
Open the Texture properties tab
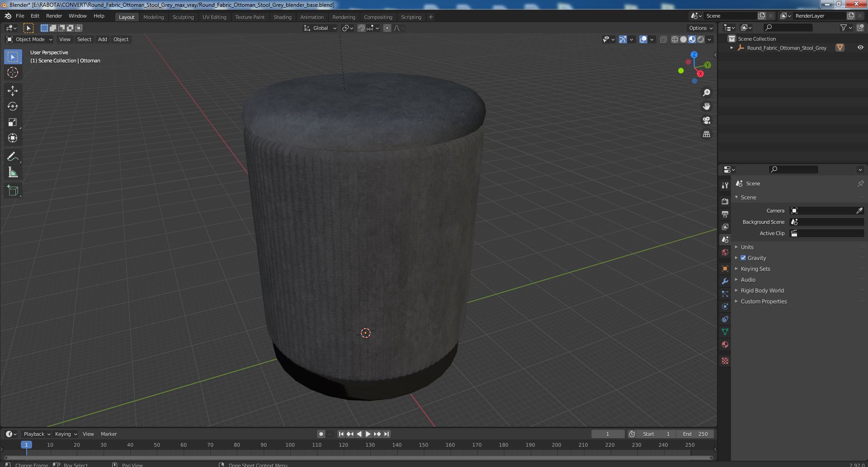click(725, 360)
